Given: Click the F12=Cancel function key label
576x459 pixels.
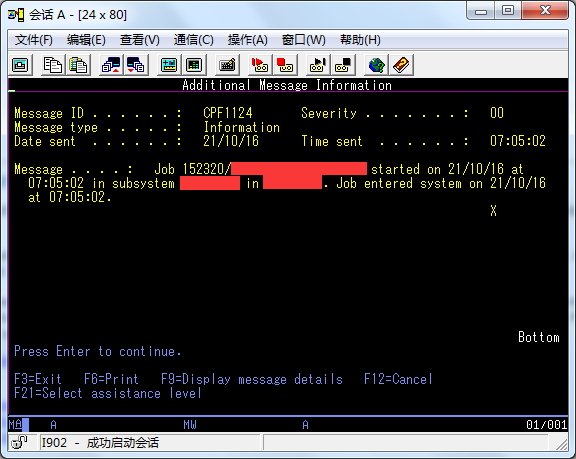Looking at the screenshot, I should coord(398,379).
